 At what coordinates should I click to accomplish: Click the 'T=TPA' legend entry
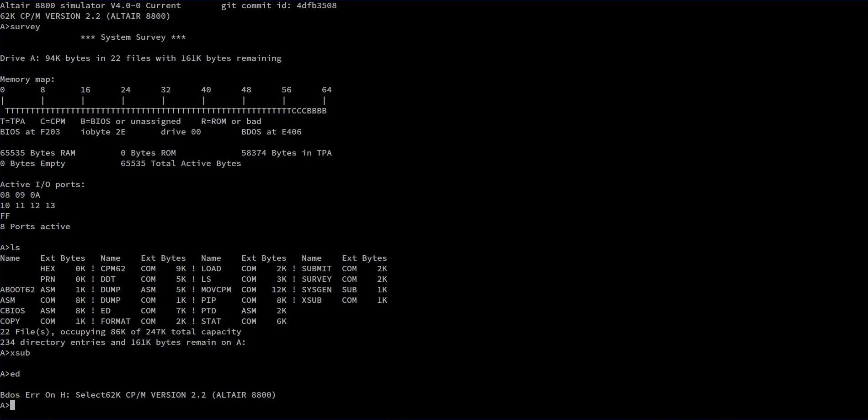(12, 121)
